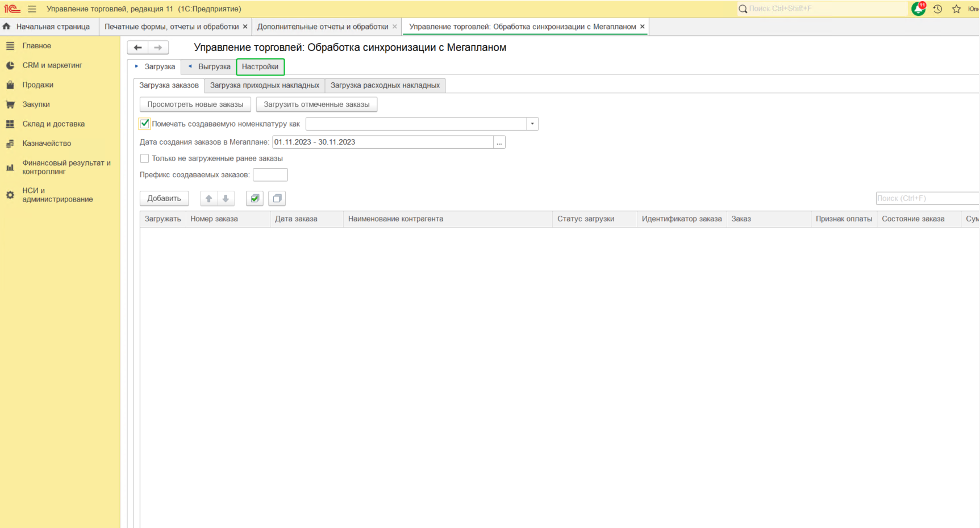Click the 1C logo icon

click(12, 9)
